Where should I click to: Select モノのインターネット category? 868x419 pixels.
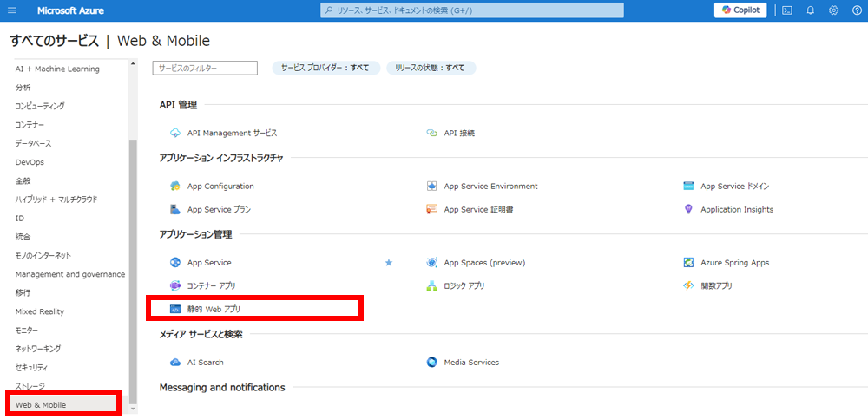[x=43, y=255]
